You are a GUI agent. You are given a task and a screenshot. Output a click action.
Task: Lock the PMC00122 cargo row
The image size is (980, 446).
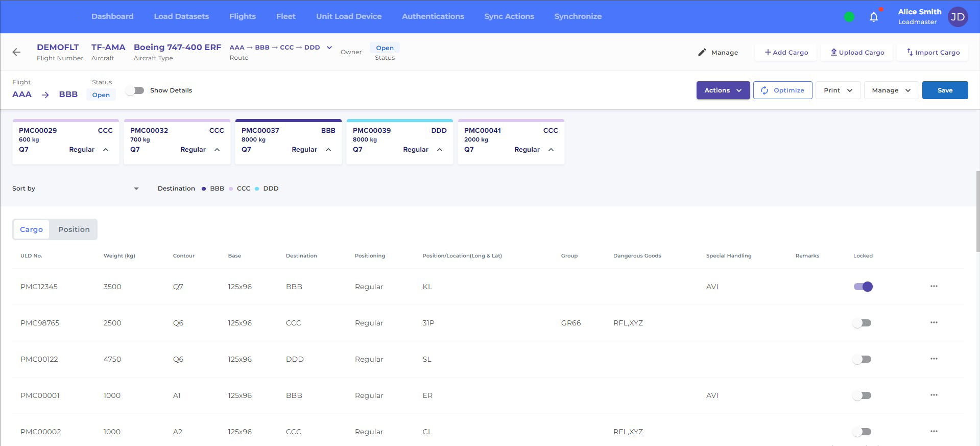point(862,359)
